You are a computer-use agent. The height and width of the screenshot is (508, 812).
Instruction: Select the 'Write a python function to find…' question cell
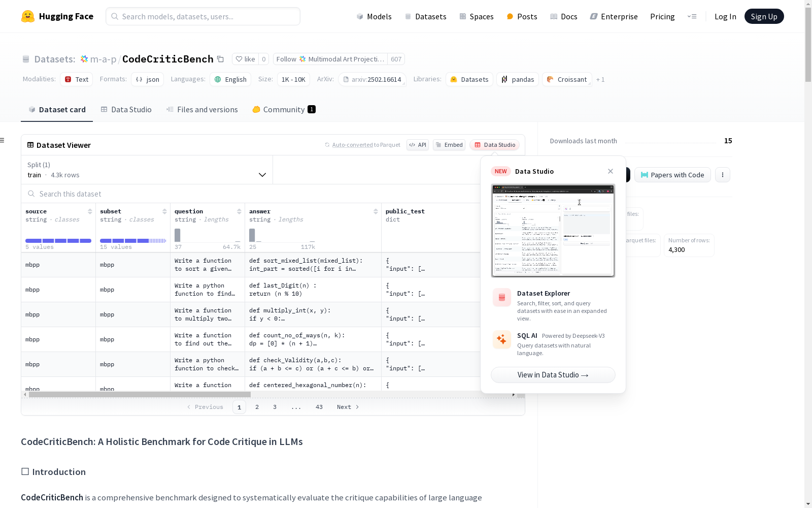(x=208, y=290)
